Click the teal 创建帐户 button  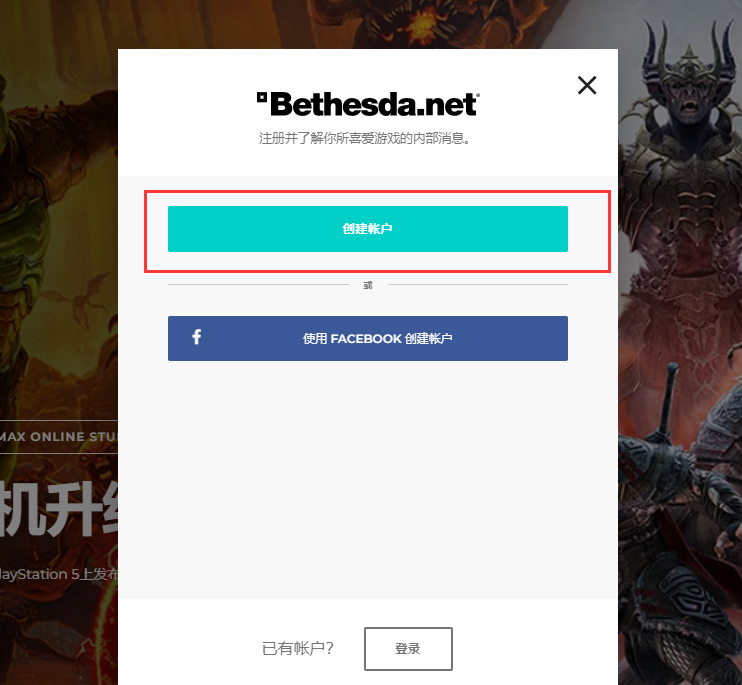pos(368,229)
